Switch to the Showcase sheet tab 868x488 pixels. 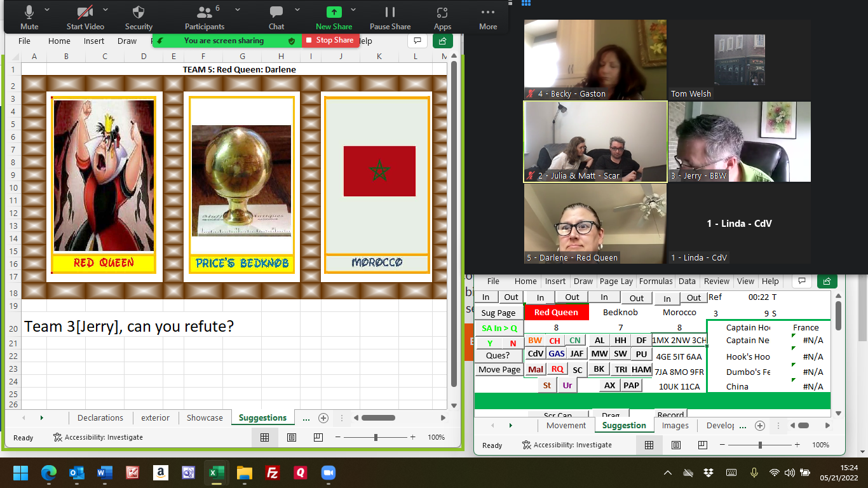205,417
